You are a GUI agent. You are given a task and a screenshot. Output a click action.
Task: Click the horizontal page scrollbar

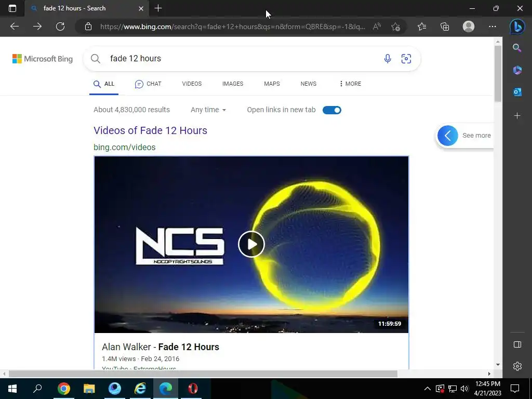pos(203,374)
